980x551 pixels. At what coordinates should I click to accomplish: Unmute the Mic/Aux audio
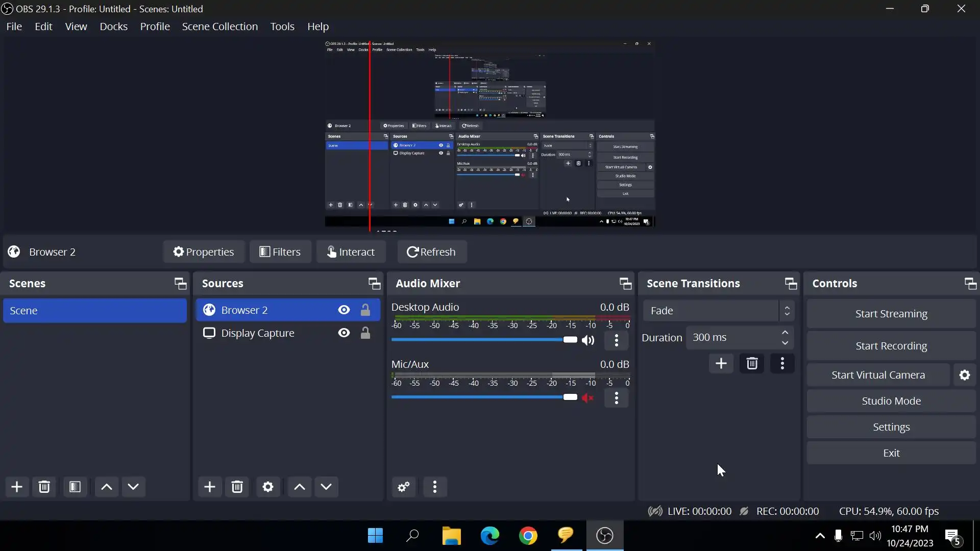click(x=588, y=398)
